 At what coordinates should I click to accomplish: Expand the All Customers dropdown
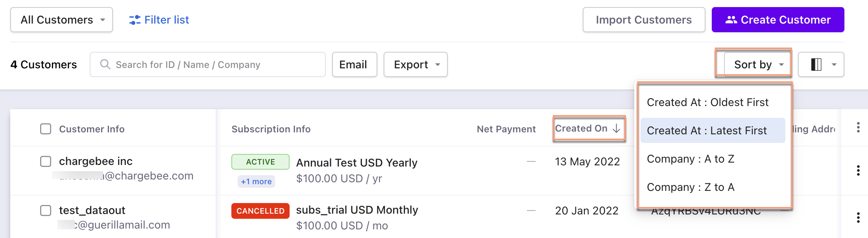coord(62,20)
